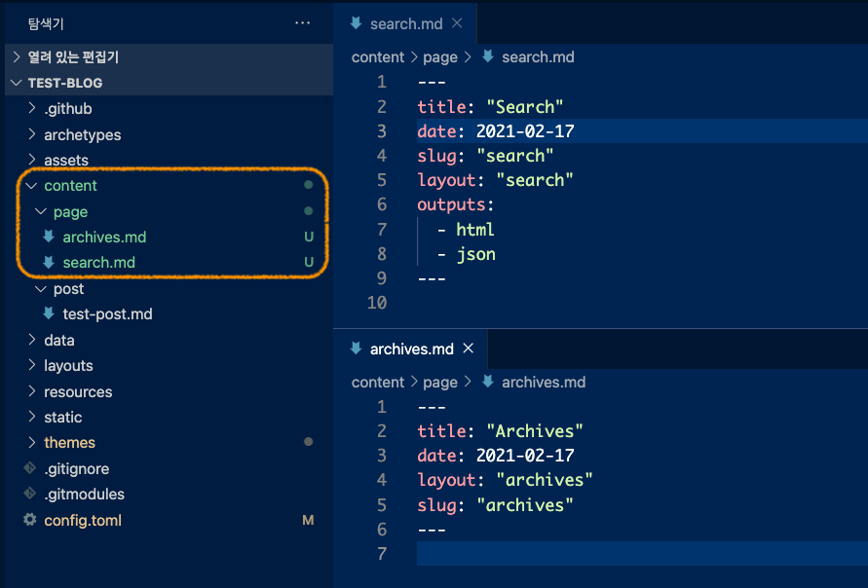Switch to the search.md tab

click(405, 23)
